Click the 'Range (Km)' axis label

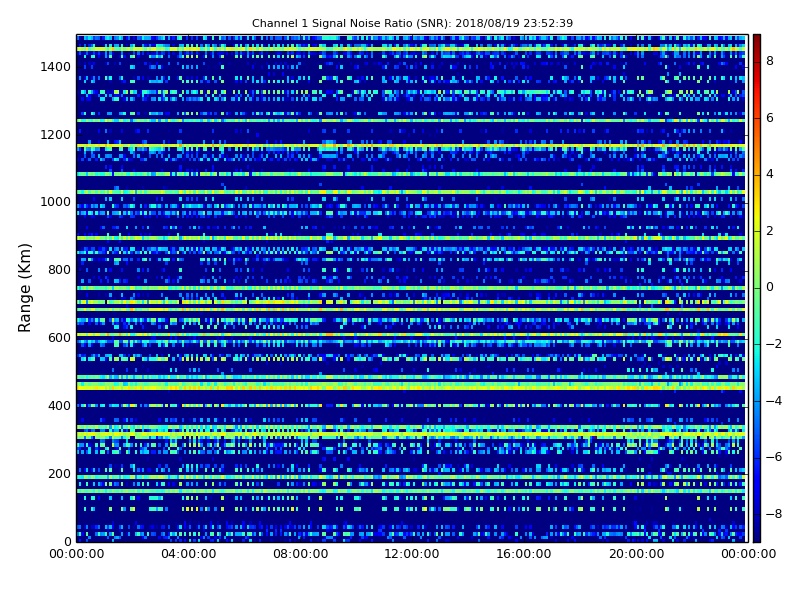24,288
